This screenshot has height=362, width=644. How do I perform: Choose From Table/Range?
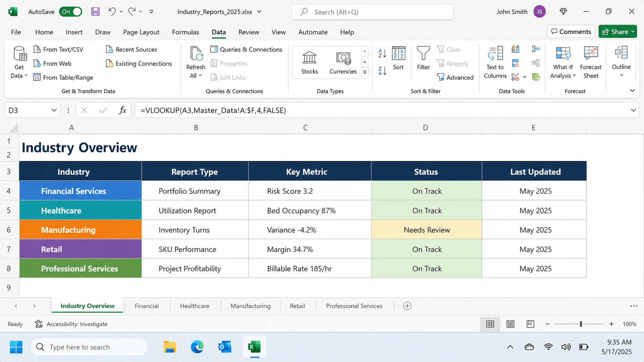[63, 77]
